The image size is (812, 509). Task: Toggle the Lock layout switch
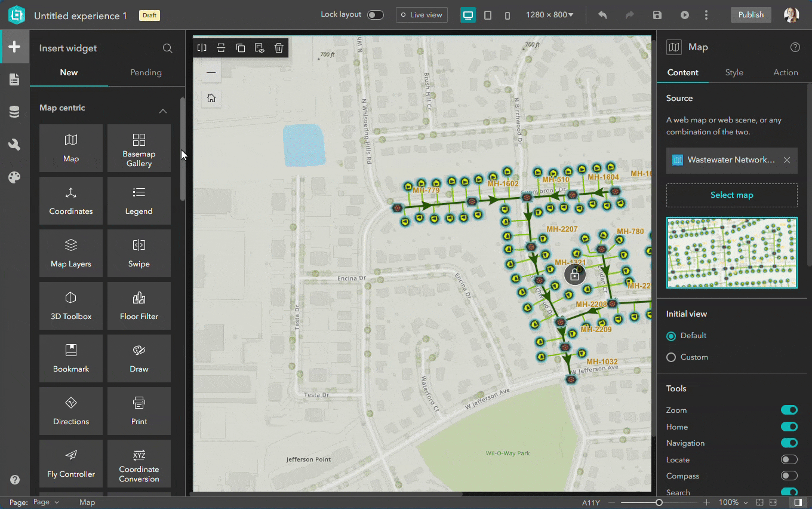(x=375, y=15)
